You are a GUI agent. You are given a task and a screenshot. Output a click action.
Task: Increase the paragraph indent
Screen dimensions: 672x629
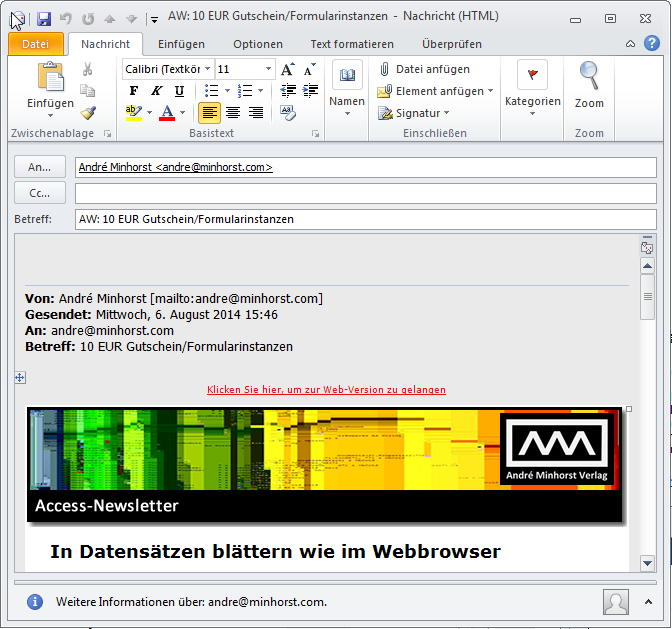[310, 90]
